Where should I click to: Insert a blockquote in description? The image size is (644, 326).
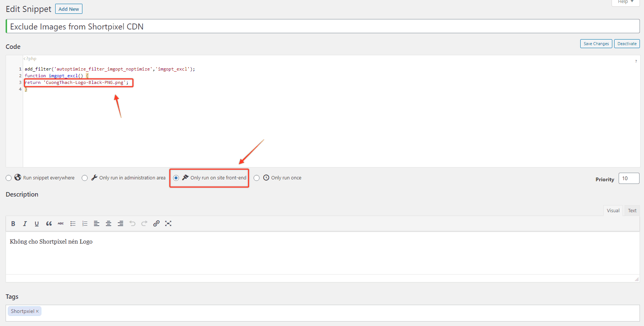pyautogui.click(x=49, y=223)
